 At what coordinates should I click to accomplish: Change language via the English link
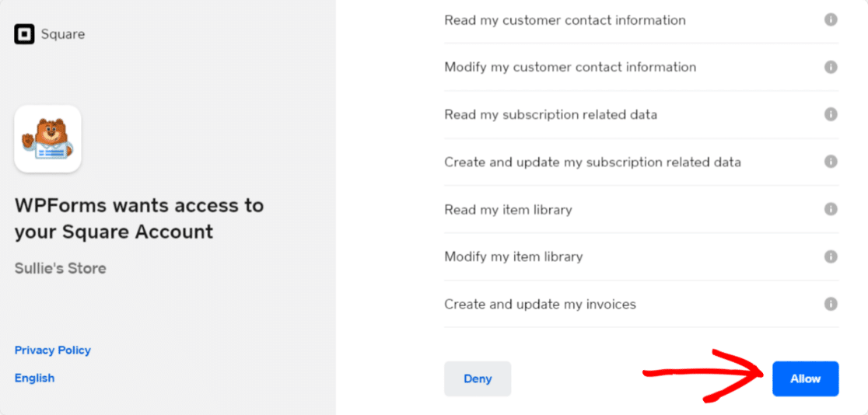(34, 378)
